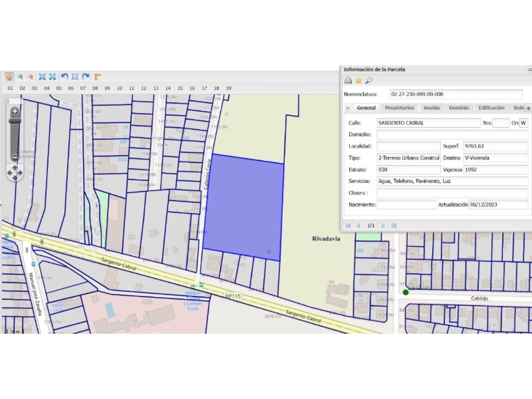The height and width of the screenshot is (399, 532).
Task: Click the Nomenclatura input field
Action: (456, 94)
